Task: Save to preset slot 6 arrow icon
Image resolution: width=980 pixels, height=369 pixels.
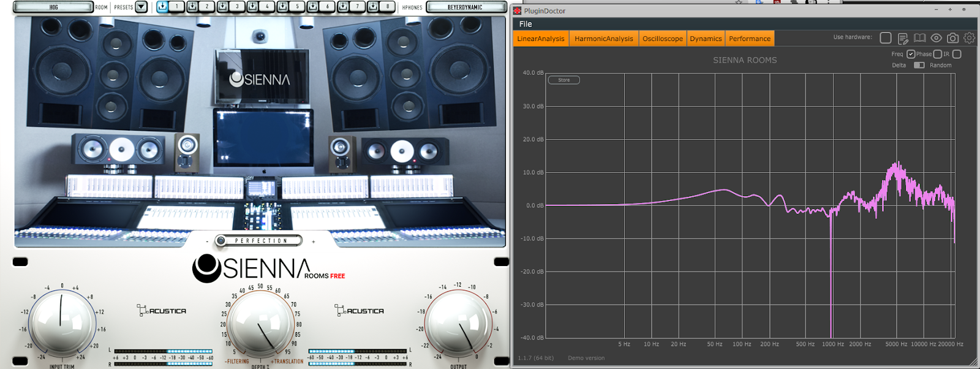Action: coord(312,7)
